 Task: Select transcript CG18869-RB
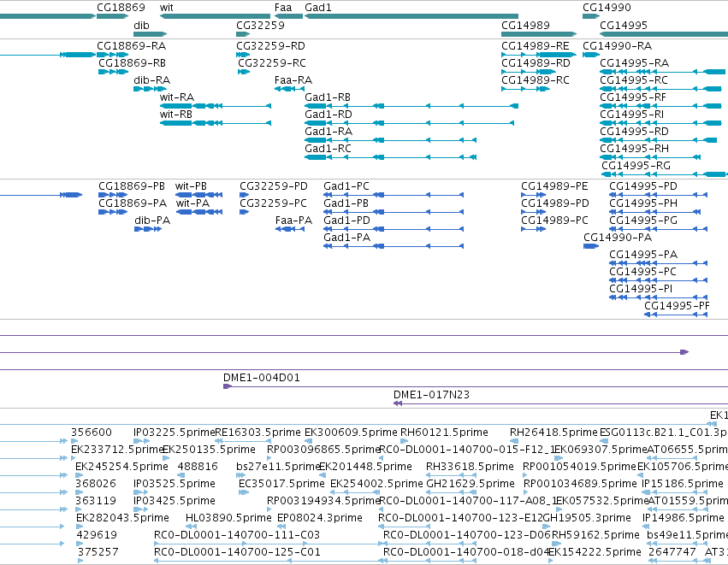point(133,63)
